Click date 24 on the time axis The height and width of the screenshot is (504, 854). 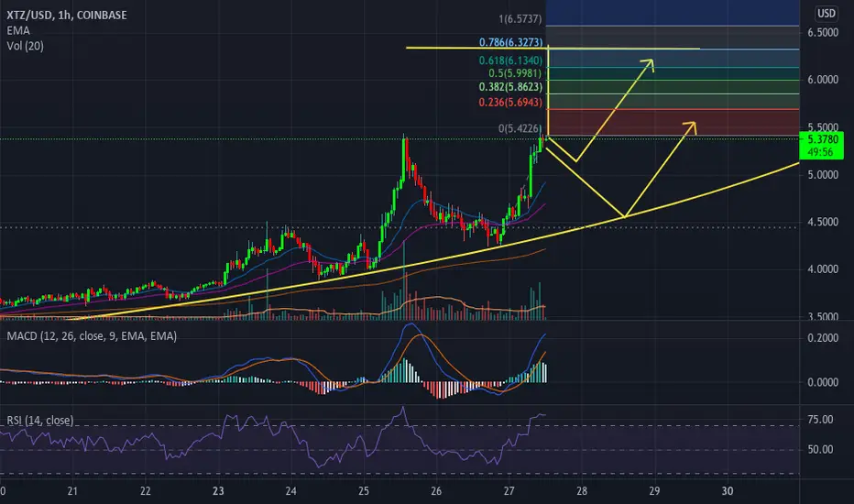click(290, 491)
